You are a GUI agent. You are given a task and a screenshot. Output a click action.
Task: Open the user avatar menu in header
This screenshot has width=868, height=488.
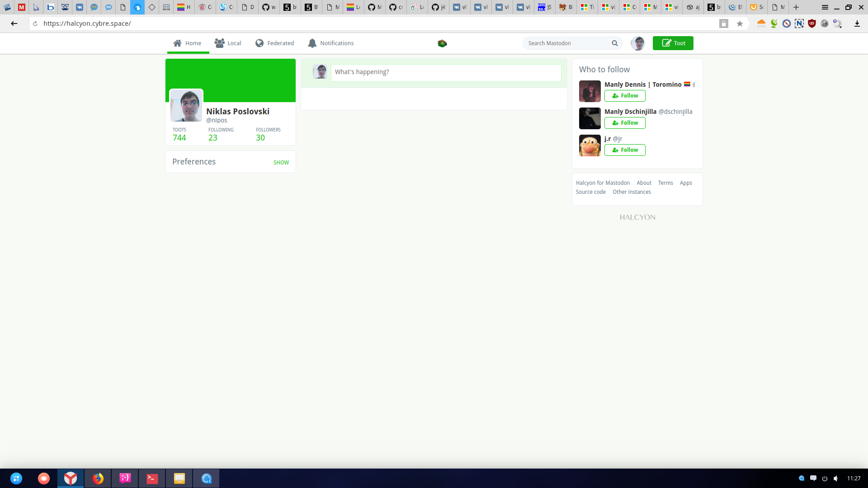point(637,43)
